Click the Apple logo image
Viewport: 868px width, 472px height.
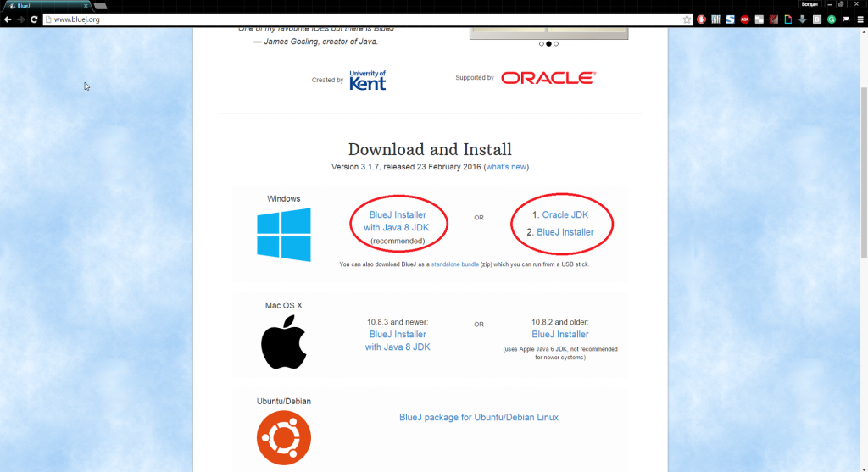pyautogui.click(x=283, y=342)
